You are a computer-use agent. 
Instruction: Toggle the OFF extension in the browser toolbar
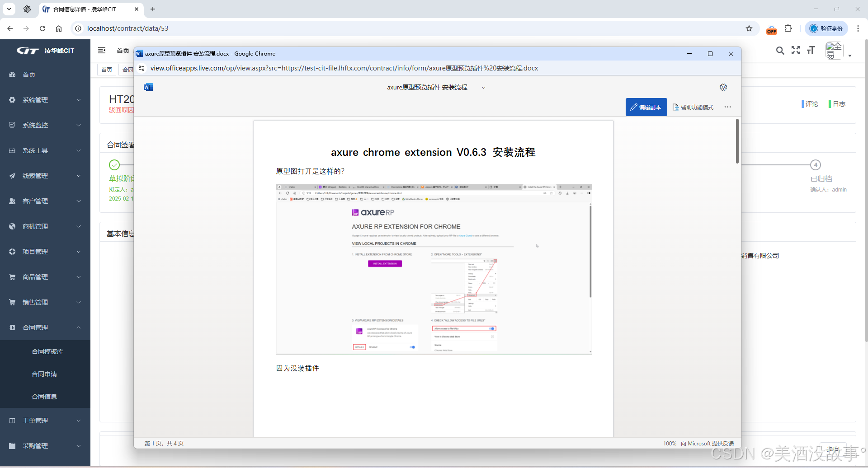point(772,28)
